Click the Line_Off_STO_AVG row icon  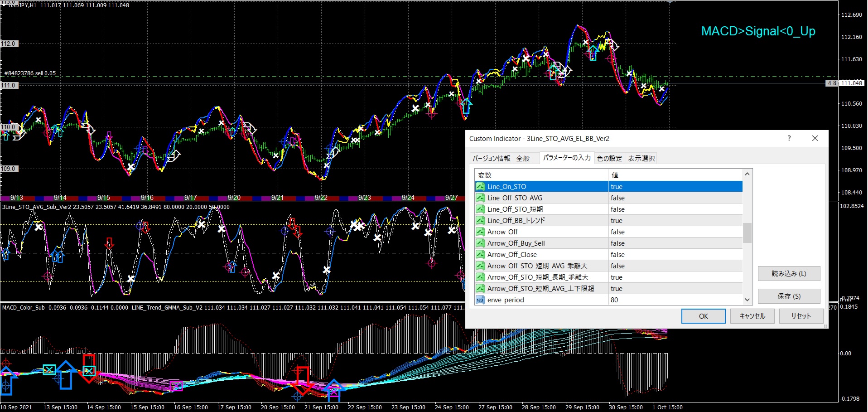coord(480,198)
